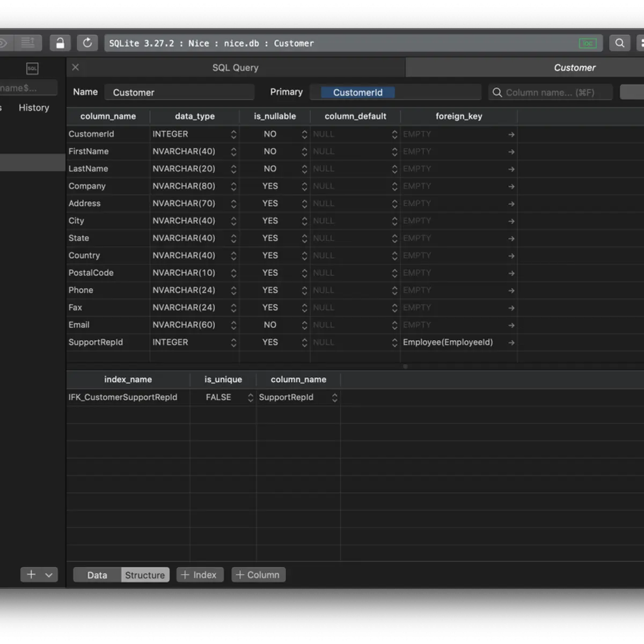Click the LastName foreign key arrow
Image resolution: width=644 pixels, height=644 pixels.
click(511, 169)
